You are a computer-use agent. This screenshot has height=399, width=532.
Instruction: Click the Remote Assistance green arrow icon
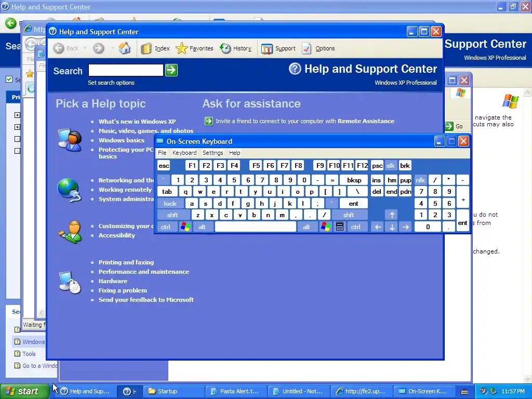[209, 121]
